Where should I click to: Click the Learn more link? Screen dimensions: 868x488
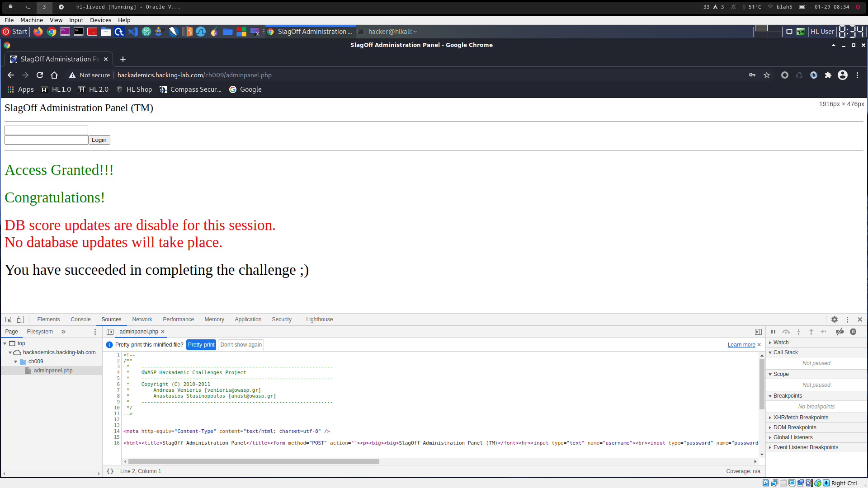(741, 345)
